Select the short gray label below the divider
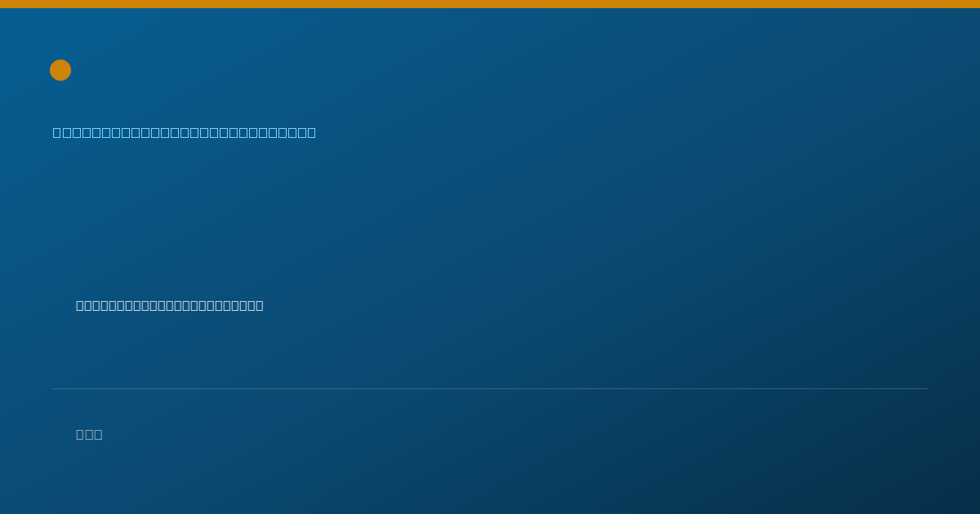 pos(89,434)
